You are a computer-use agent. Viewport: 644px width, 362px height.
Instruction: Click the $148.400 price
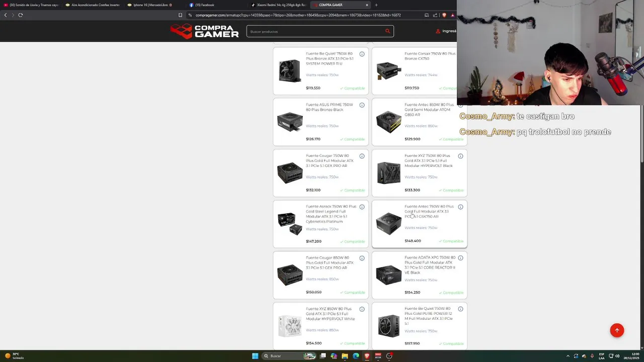pyautogui.click(x=413, y=241)
